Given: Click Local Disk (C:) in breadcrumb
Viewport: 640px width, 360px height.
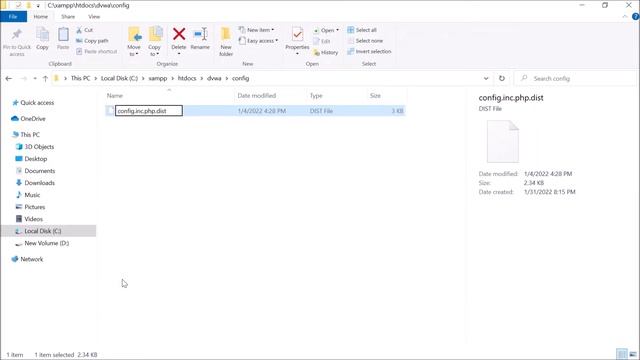Looking at the screenshot, I should [x=119, y=78].
